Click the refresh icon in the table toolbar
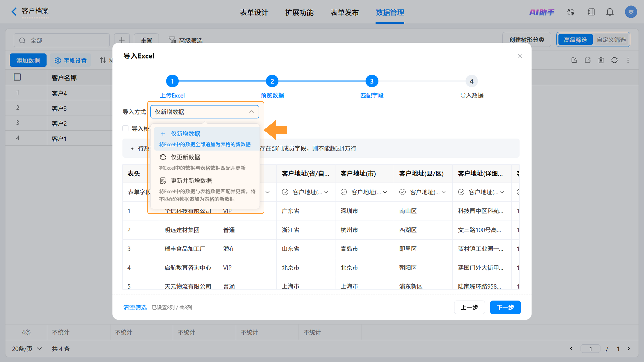The image size is (644, 362). pos(614,60)
